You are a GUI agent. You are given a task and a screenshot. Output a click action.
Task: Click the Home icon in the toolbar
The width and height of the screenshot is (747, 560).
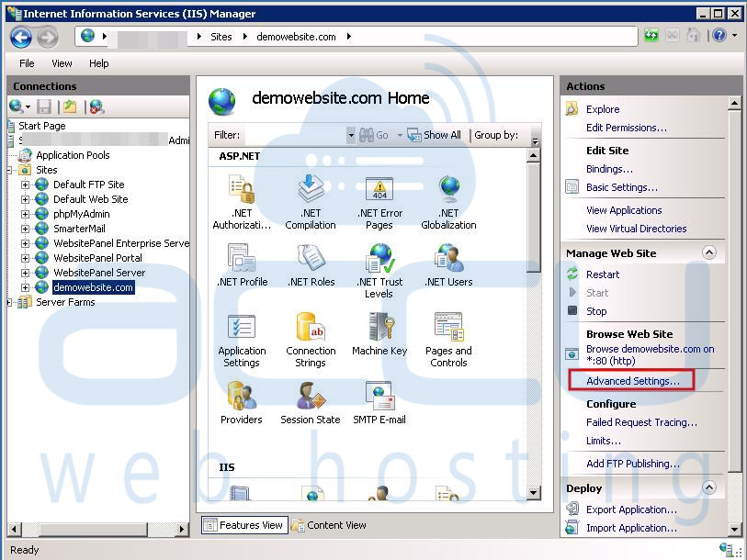click(693, 35)
